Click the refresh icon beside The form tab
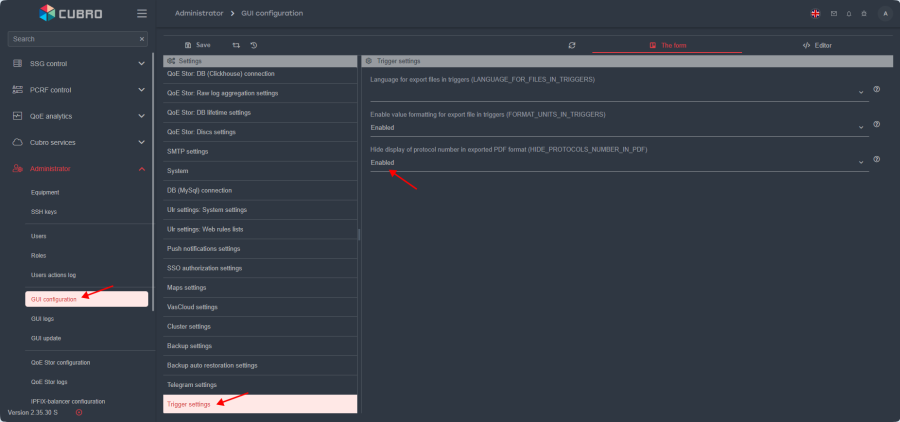The height and width of the screenshot is (422, 900). point(572,45)
